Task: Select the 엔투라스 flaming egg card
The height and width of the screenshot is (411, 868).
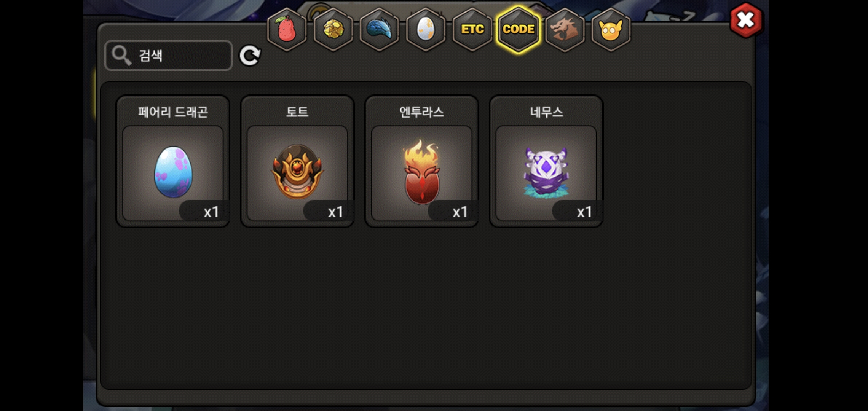Action: click(422, 161)
